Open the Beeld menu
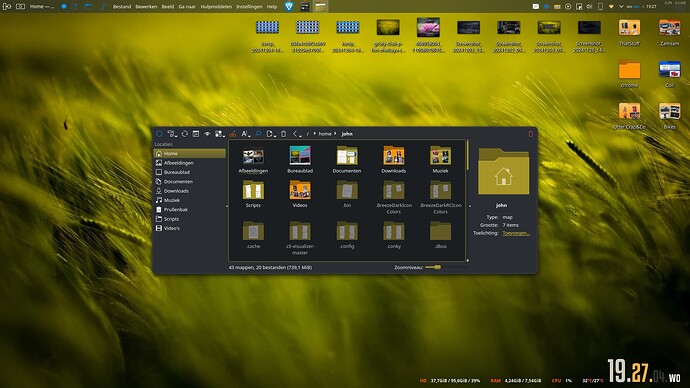The height and width of the screenshot is (388, 690). coord(168,7)
